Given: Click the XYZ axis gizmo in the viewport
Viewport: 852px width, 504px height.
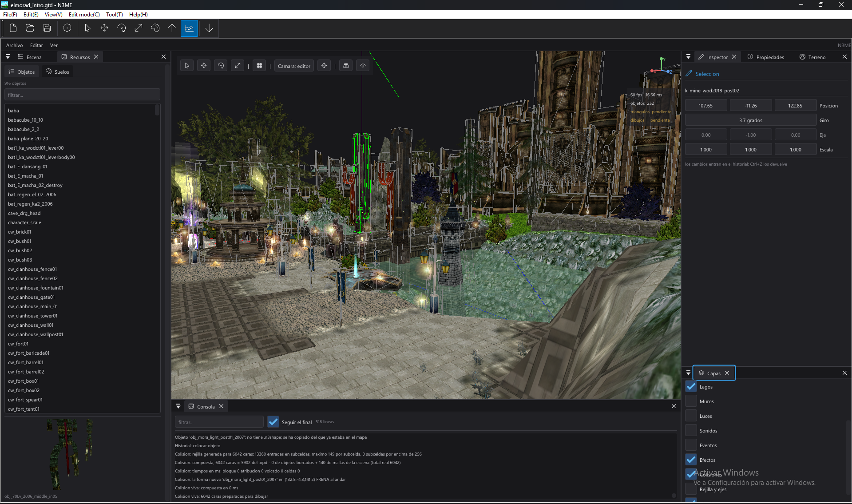Looking at the screenshot, I should [x=662, y=66].
